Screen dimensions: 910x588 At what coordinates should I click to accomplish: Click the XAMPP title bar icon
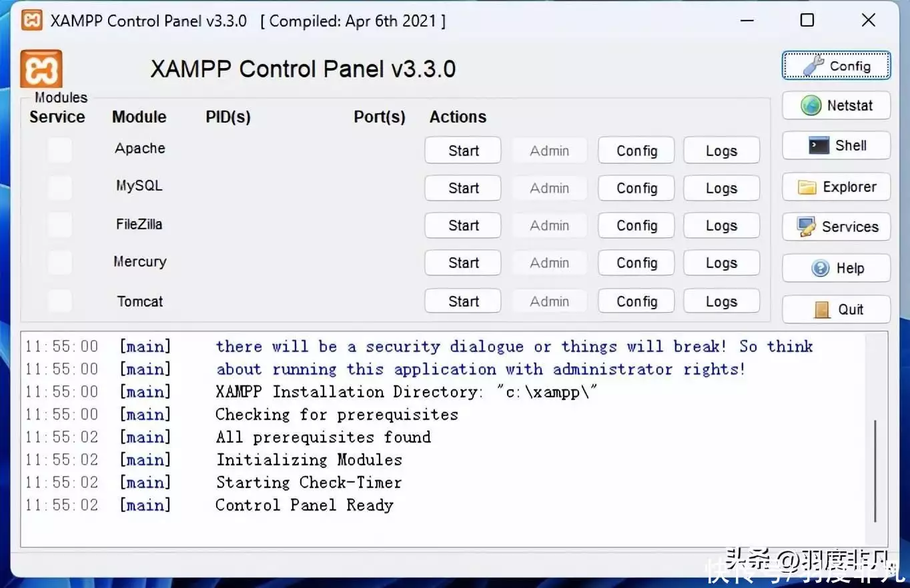tap(32, 21)
